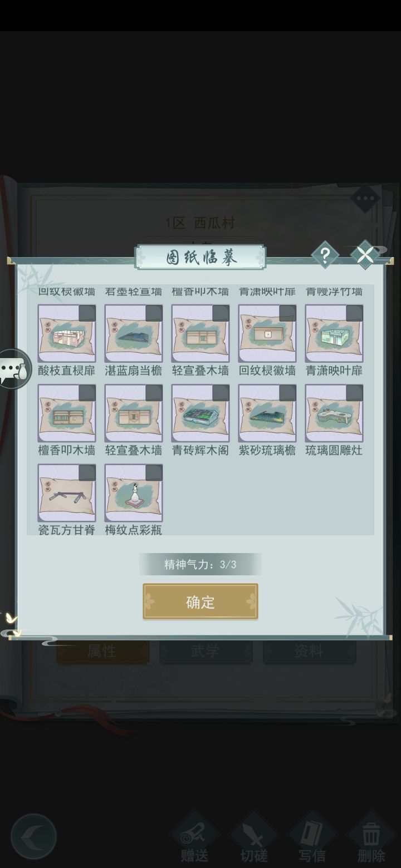This screenshot has width=401, height=868.
Task: Open the help question mark icon
Action: (325, 255)
